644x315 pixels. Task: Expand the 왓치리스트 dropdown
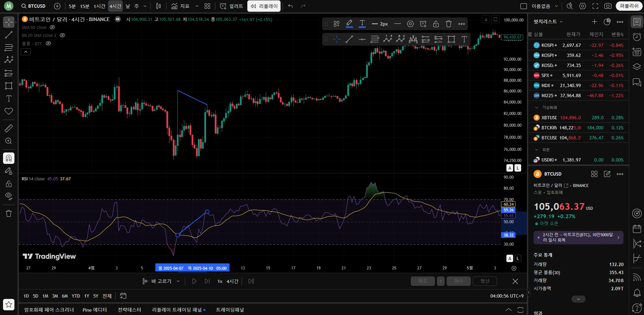click(x=561, y=22)
